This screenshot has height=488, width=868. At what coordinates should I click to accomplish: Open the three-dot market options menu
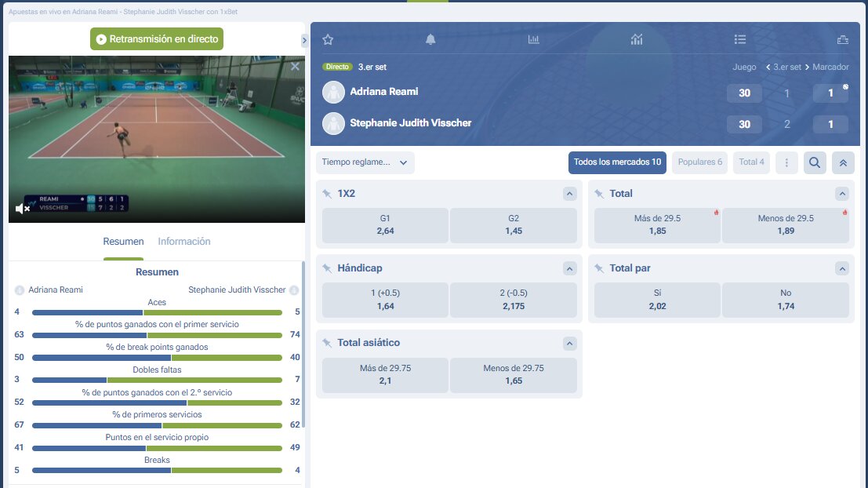[786, 162]
